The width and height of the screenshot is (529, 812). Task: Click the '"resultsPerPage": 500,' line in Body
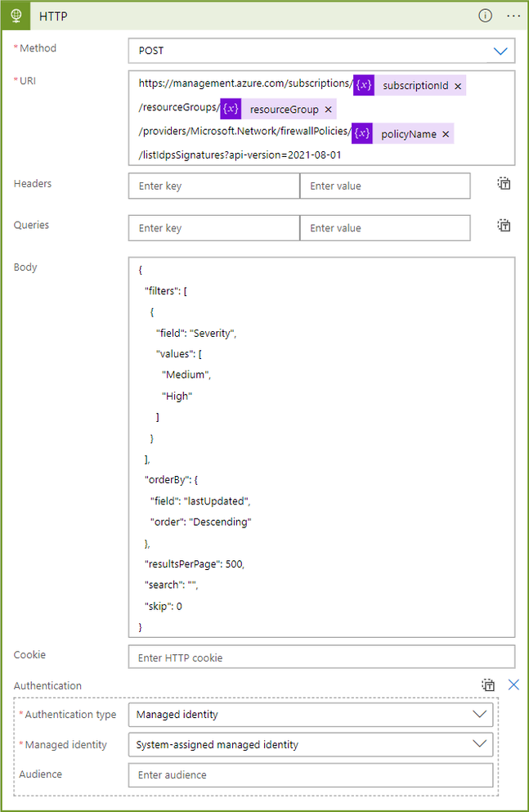195,564
